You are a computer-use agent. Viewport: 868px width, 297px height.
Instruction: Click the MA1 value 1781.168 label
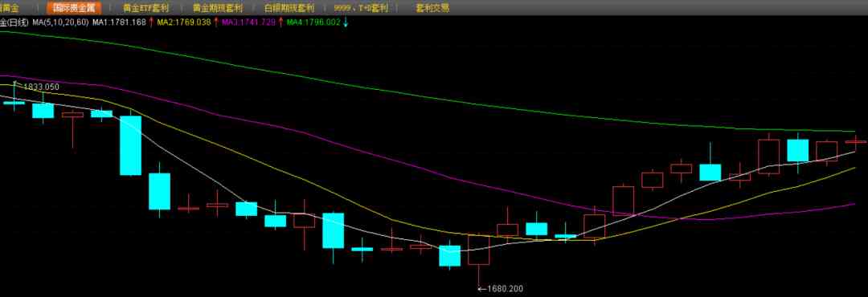[x=119, y=22]
